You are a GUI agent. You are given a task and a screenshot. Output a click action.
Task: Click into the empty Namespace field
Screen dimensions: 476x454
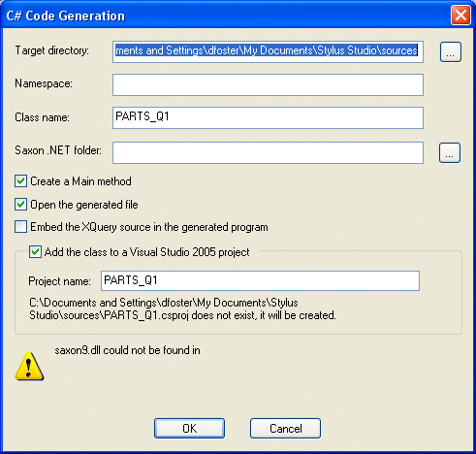(268, 85)
